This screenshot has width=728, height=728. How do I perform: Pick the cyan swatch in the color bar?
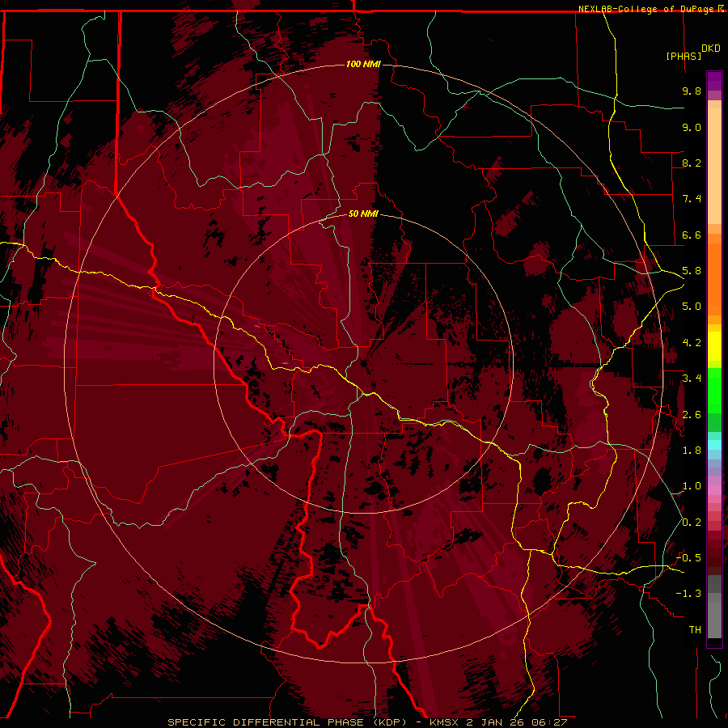(x=714, y=445)
